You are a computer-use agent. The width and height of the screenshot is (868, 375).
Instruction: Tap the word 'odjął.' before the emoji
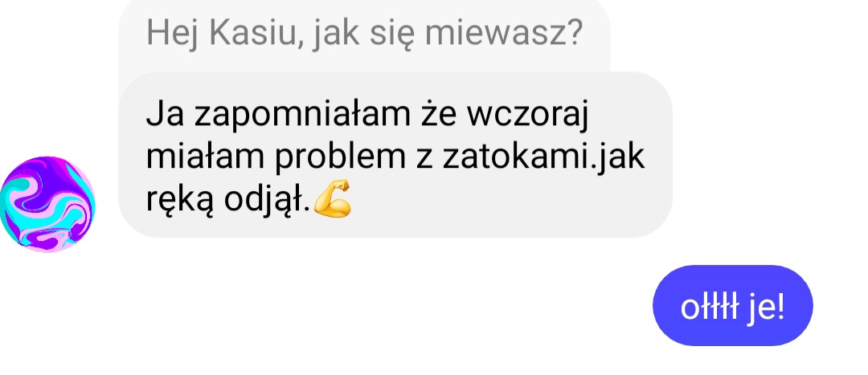click(x=267, y=200)
